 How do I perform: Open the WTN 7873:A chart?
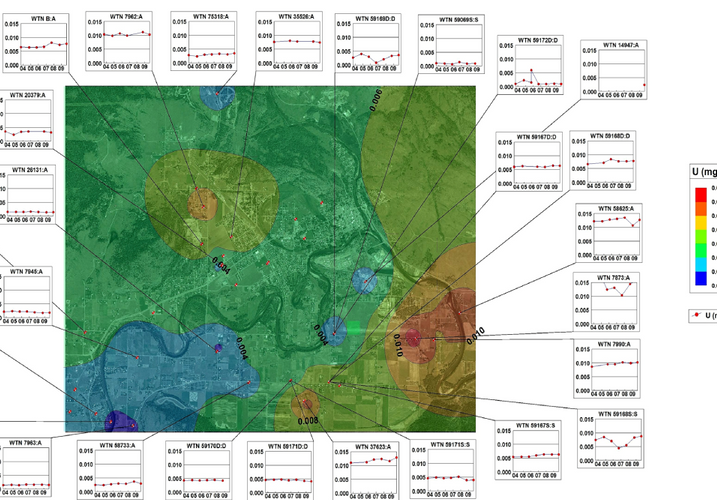pyautogui.click(x=606, y=300)
